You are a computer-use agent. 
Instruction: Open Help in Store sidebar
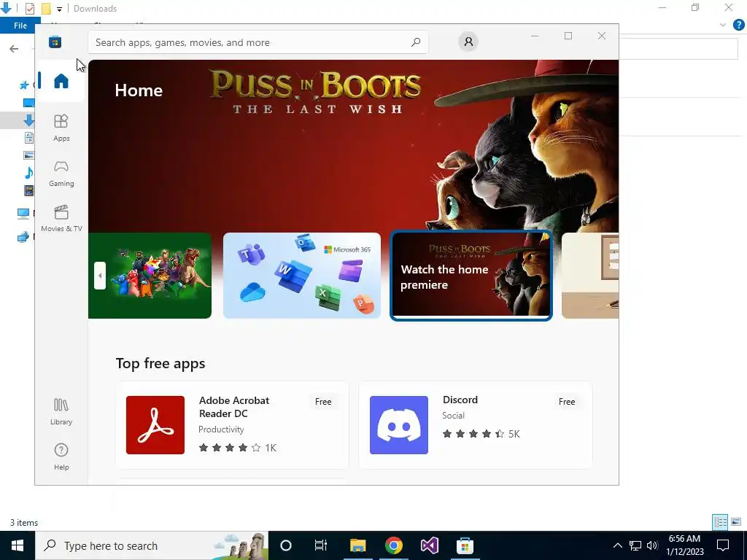tap(61, 456)
